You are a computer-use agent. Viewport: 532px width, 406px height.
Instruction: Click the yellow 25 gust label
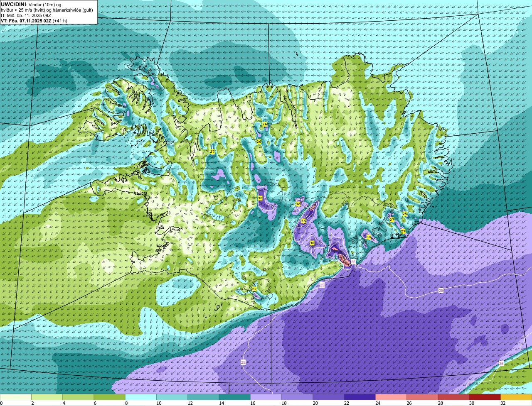coord(405,214)
